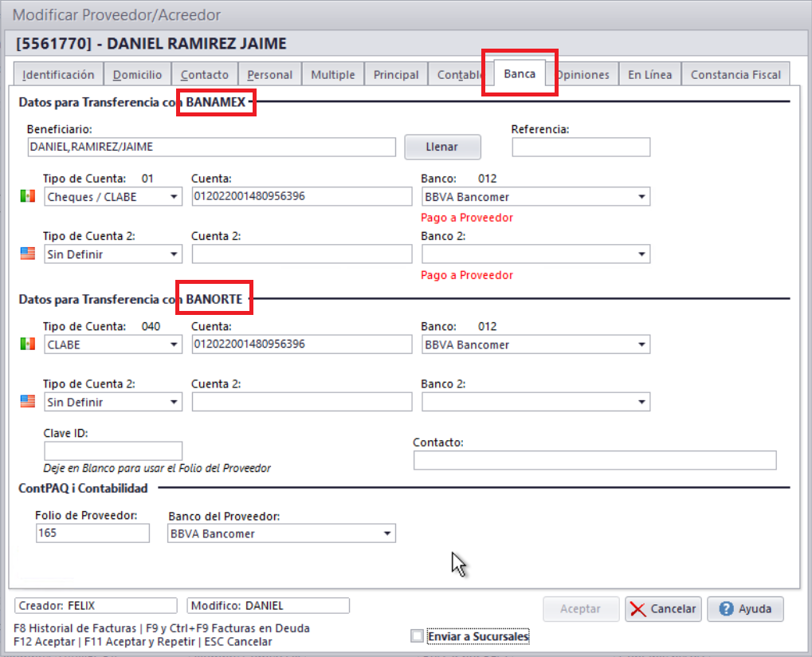Click the blue question mark Ayuda icon
Image resolution: width=812 pixels, height=657 pixels.
pyautogui.click(x=726, y=609)
